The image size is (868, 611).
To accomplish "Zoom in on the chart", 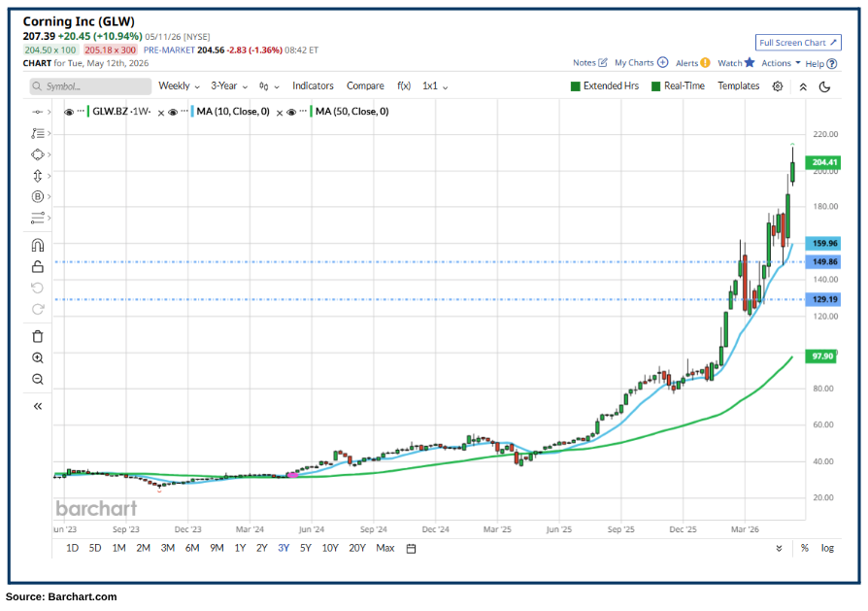I will (x=38, y=357).
